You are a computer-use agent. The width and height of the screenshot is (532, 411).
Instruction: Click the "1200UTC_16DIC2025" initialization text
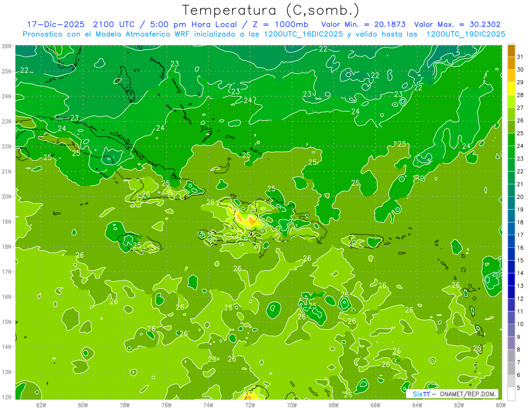[303, 34]
